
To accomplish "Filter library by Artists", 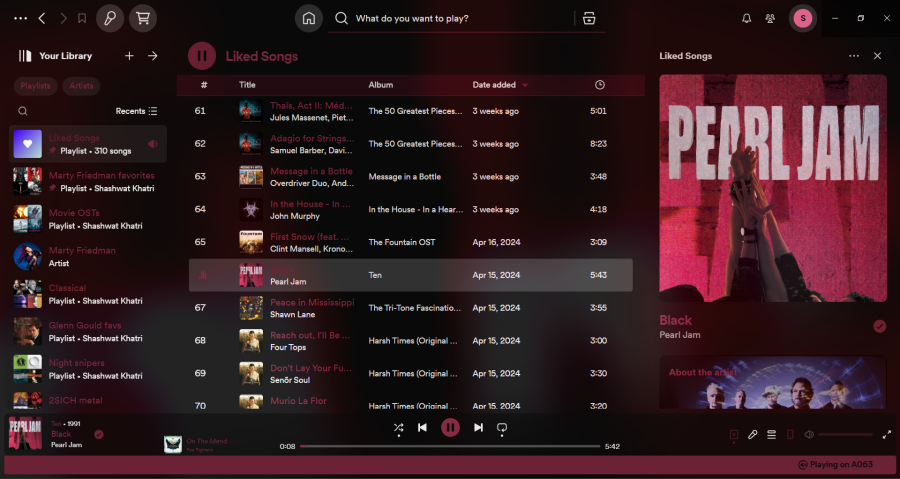I will pyautogui.click(x=82, y=86).
